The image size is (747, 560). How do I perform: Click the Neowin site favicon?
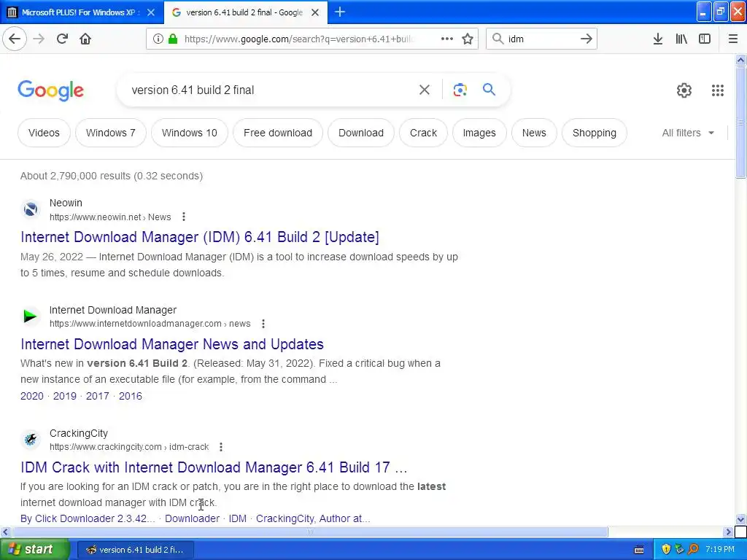pyautogui.click(x=31, y=209)
